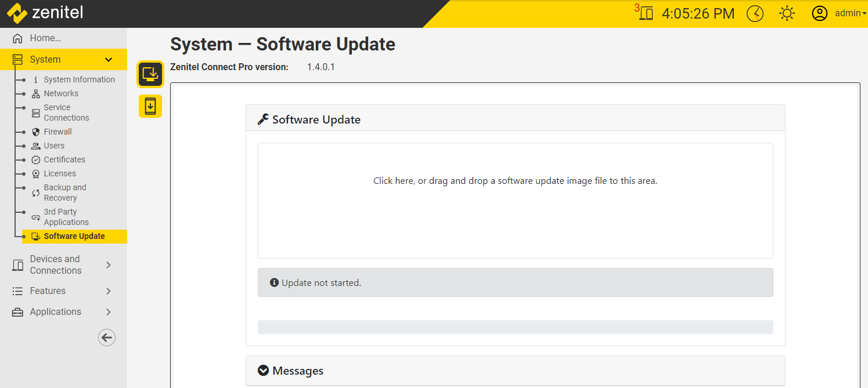Image resolution: width=868 pixels, height=388 pixels.
Task: Open Backup and Recovery page
Action: point(65,193)
